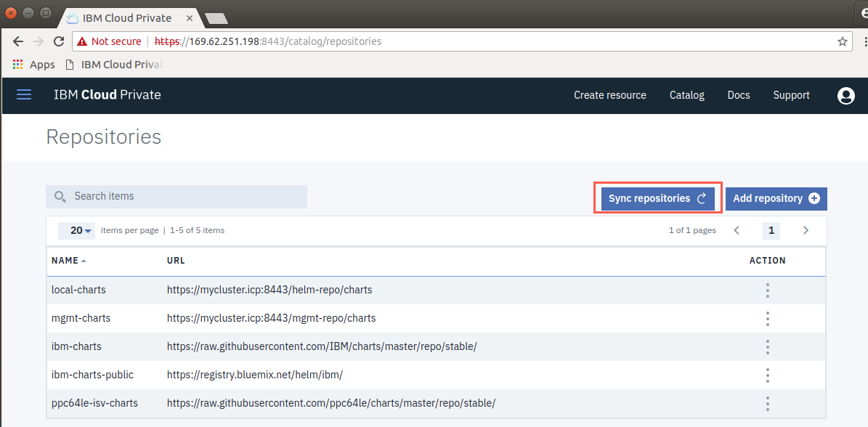Viewport: 868px width, 427px height.
Task: Click the '1-5 of 5 items' text
Action: pos(196,230)
